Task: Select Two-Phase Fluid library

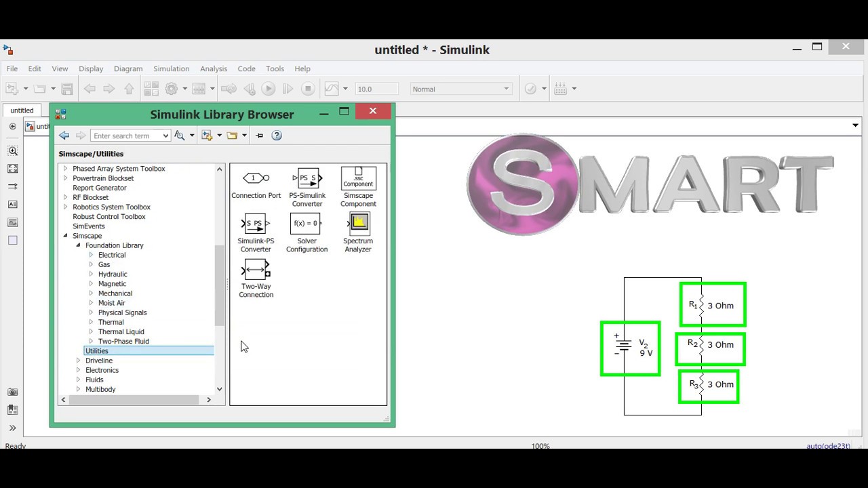Action: [123, 342]
